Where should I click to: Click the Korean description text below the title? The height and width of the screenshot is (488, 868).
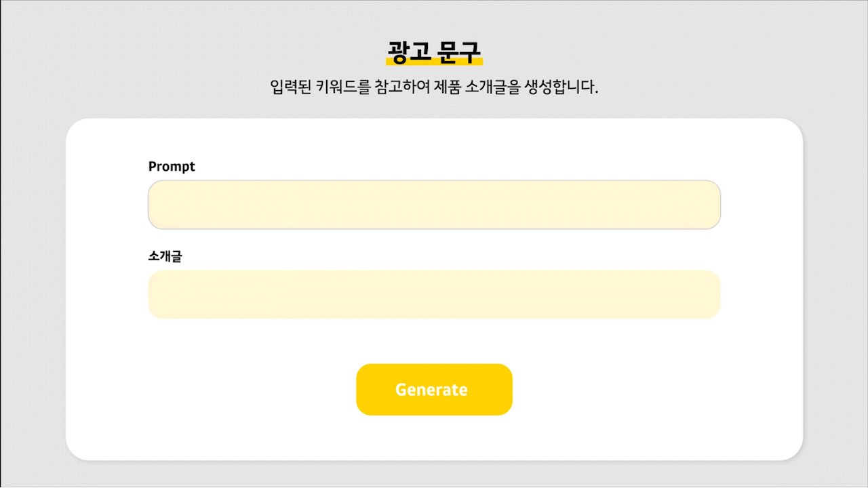pos(434,86)
